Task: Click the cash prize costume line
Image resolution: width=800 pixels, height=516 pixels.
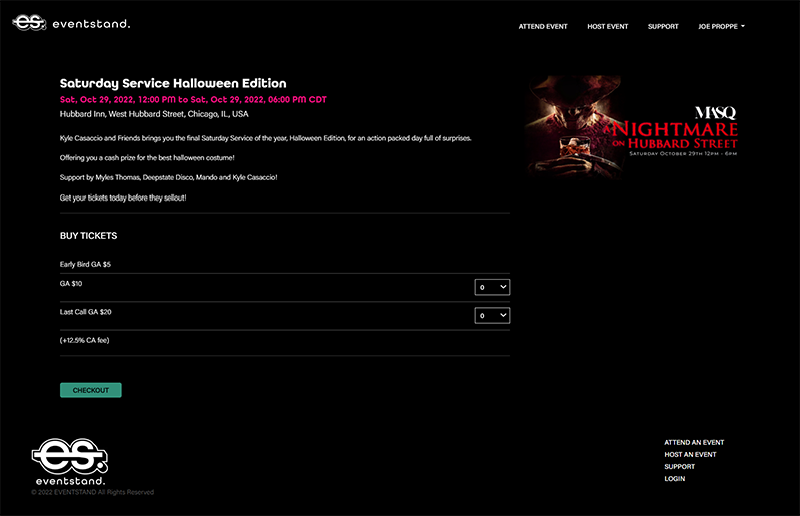Action: coord(147,158)
